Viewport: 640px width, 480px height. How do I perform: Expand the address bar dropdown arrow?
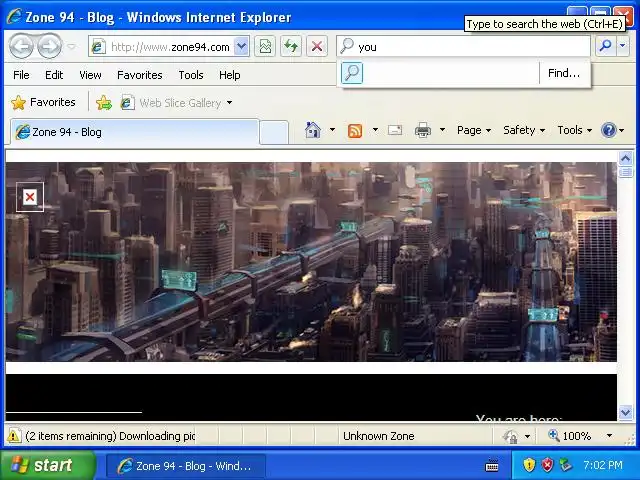[x=242, y=47]
